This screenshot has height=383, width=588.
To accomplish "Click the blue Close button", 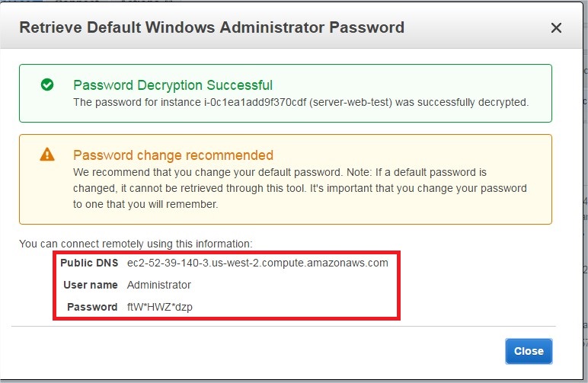I will [529, 351].
